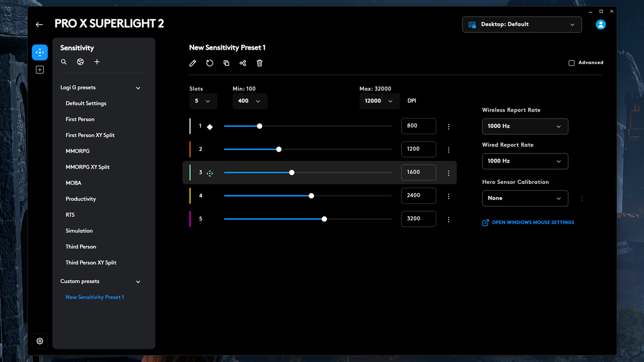Click the share preset icon

pos(243,63)
